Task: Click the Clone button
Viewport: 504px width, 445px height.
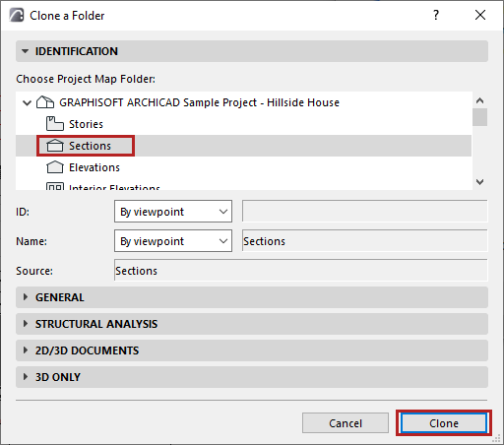Action: click(444, 423)
